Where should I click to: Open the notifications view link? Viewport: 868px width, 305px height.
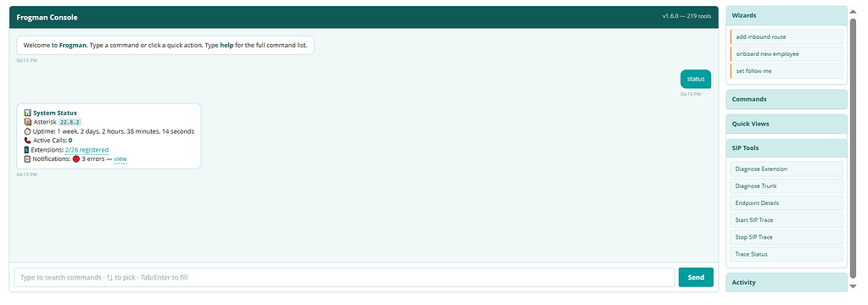(120, 159)
